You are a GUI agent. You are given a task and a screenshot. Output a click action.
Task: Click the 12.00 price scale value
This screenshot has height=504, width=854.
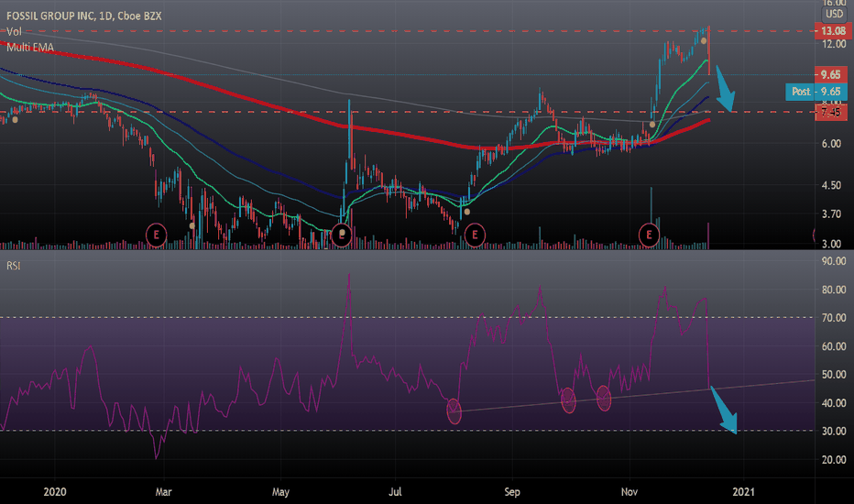coord(834,44)
